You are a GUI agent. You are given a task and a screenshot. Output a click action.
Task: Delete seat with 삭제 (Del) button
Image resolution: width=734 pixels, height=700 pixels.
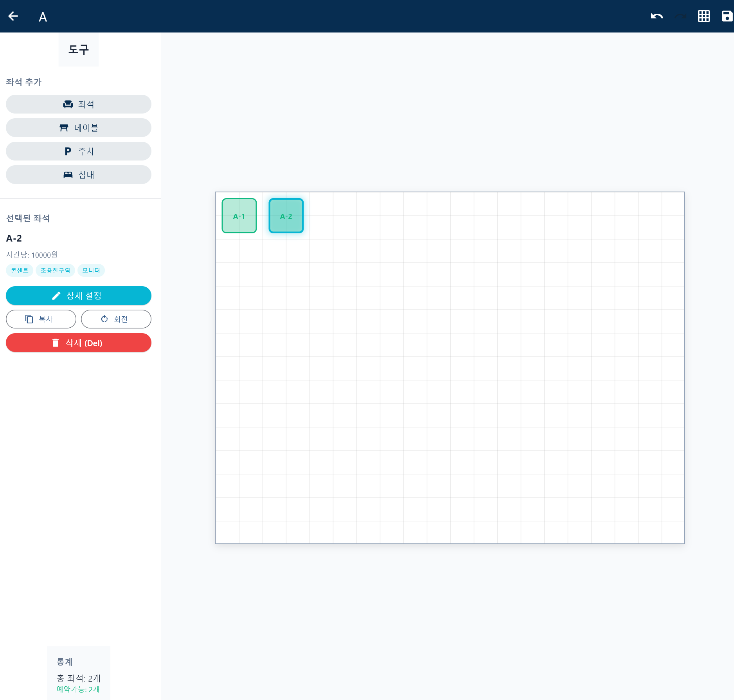tap(79, 343)
